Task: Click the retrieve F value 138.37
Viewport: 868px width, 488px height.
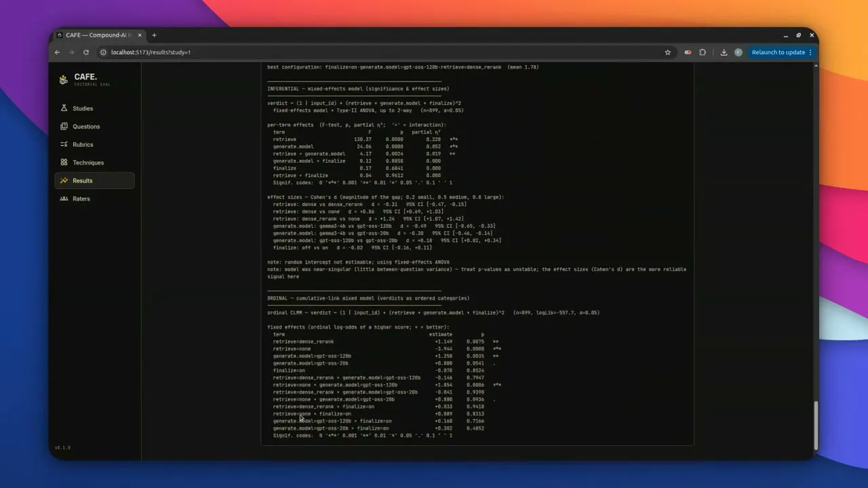Action: tap(363, 139)
